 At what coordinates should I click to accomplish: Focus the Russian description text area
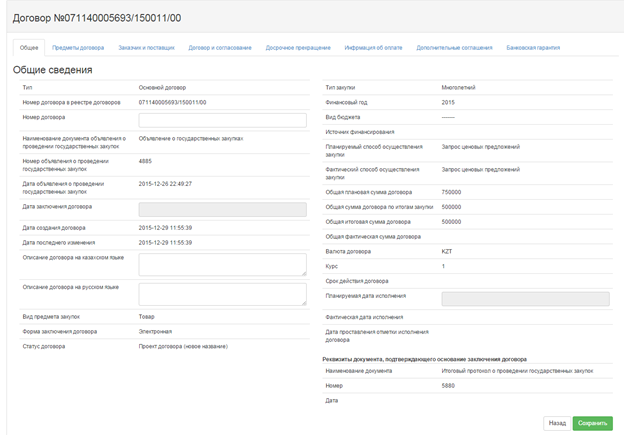[x=222, y=295]
